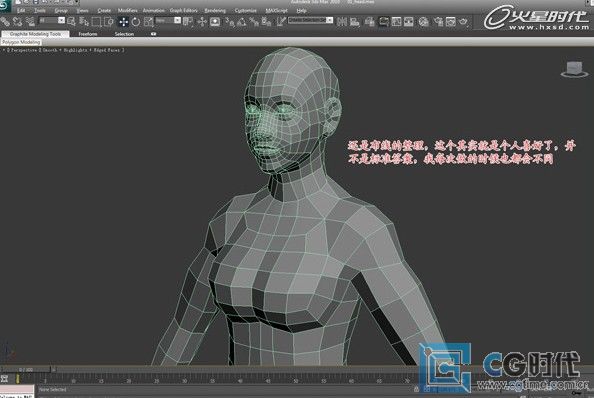Toggle the Angle Snap button

click(x=242, y=22)
